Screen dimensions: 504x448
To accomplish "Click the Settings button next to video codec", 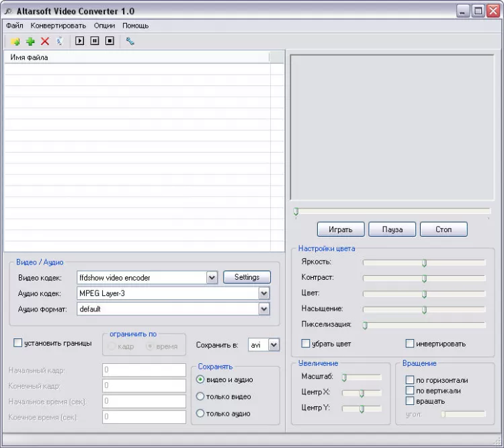I will [x=247, y=277].
